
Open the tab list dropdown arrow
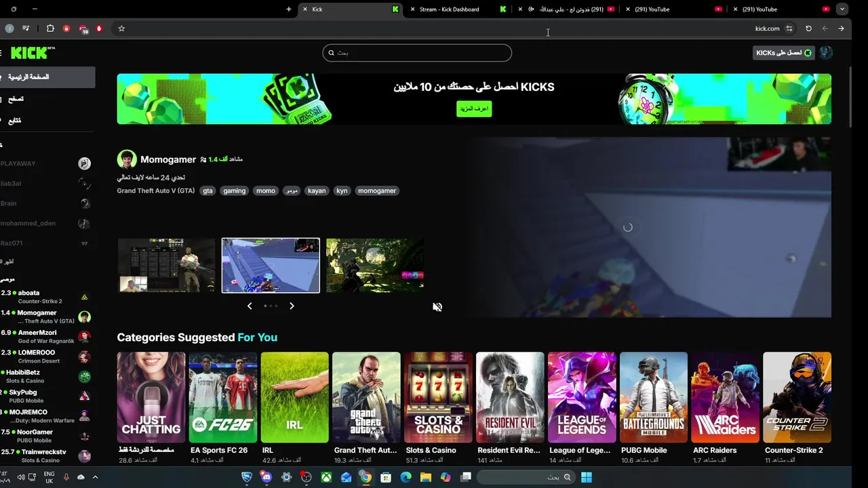click(842, 9)
